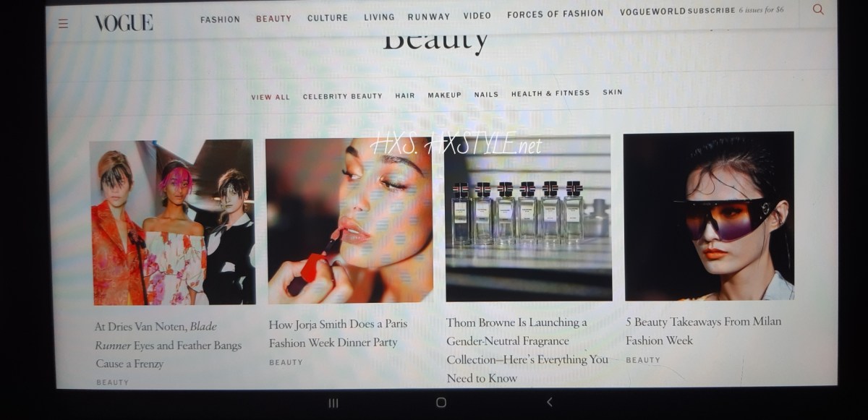Open the Runway section

428,17
